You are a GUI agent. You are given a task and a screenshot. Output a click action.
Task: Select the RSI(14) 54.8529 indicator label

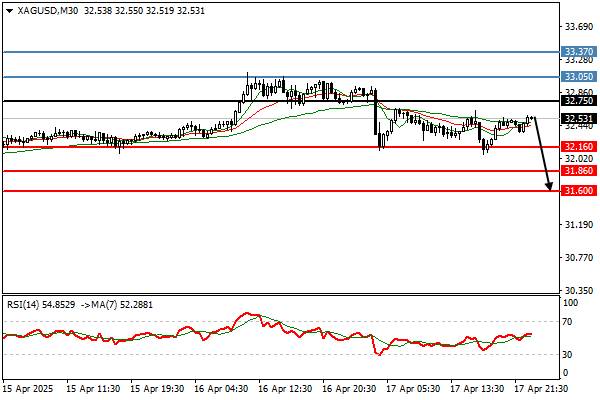click(41, 305)
